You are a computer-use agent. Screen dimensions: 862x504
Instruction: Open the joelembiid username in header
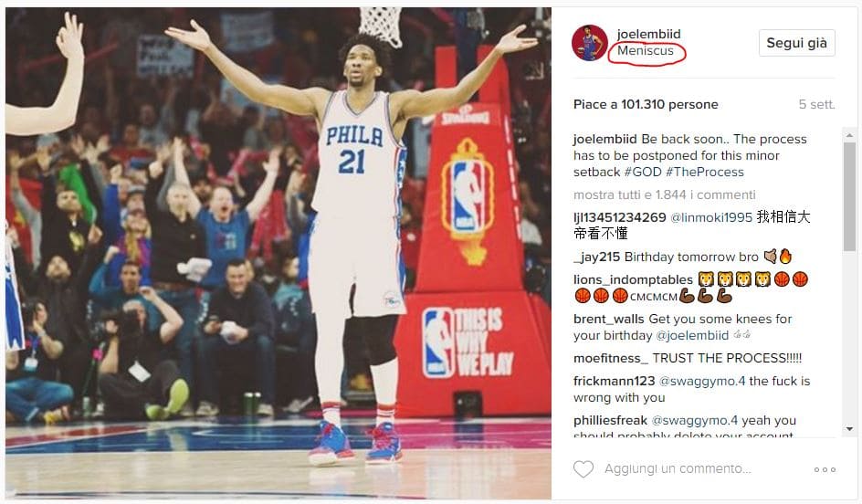coord(648,34)
